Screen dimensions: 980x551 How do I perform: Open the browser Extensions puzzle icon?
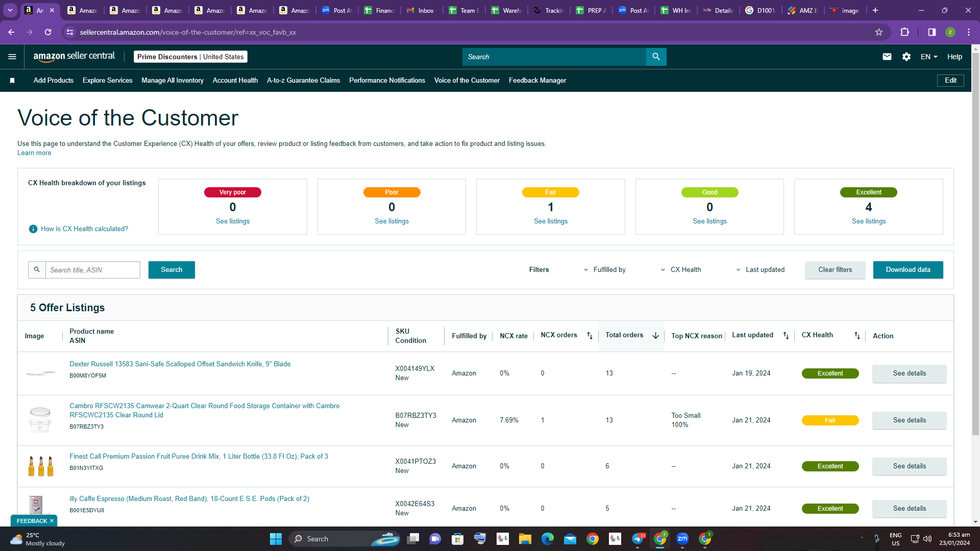905,32
